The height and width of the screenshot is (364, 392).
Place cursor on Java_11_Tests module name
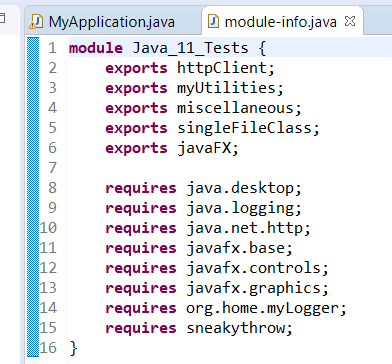coord(190,48)
